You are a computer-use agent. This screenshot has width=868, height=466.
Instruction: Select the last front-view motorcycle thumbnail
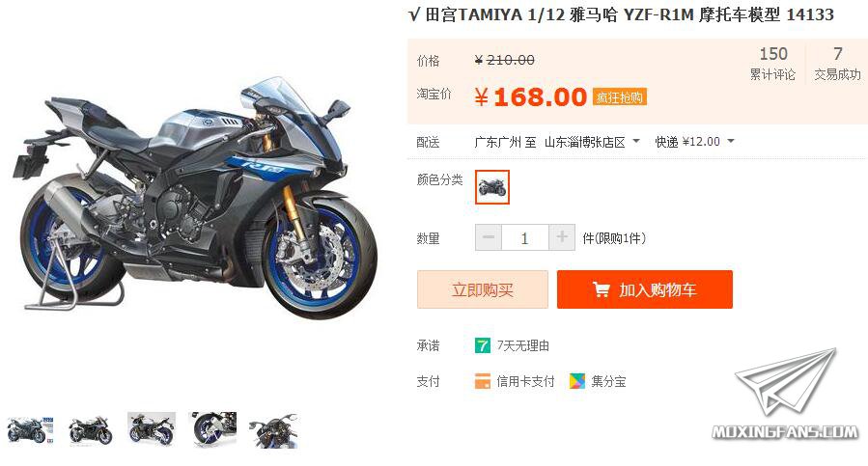point(273,430)
